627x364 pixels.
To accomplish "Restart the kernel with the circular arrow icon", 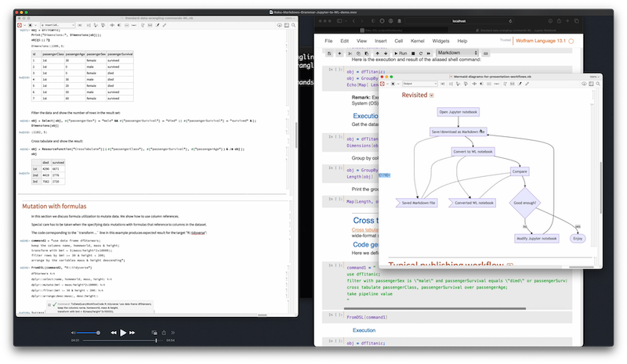I will point(421,53).
